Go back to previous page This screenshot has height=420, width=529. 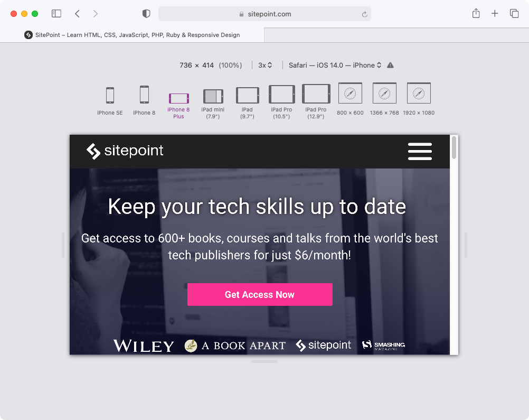77,14
